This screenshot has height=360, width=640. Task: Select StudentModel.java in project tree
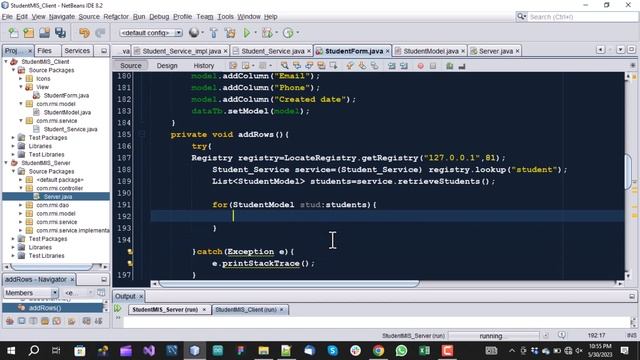coord(67,112)
